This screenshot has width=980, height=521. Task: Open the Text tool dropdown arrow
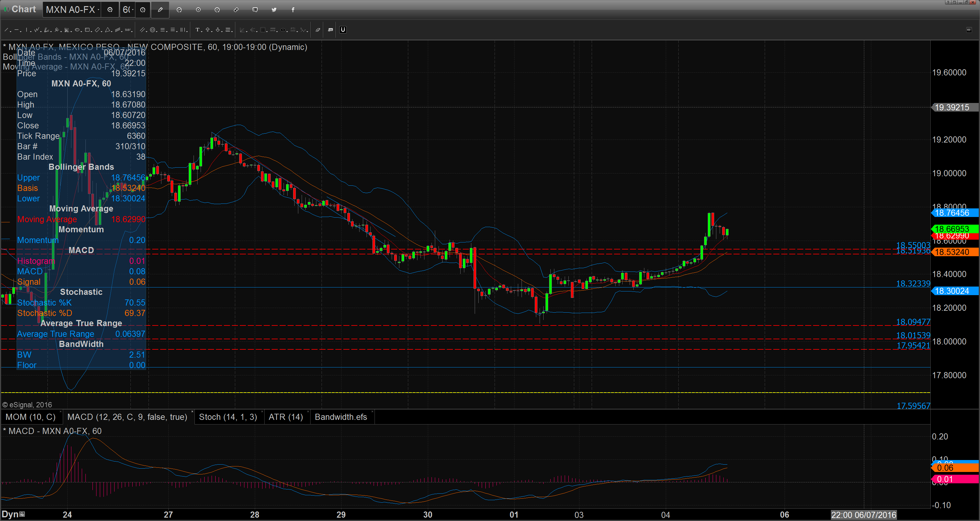[x=202, y=31]
